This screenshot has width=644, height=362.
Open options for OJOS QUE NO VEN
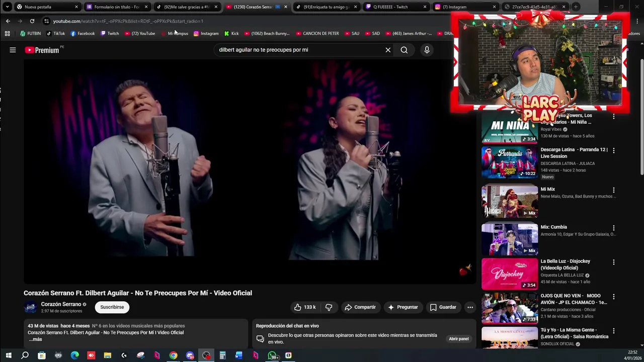click(613, 297)
